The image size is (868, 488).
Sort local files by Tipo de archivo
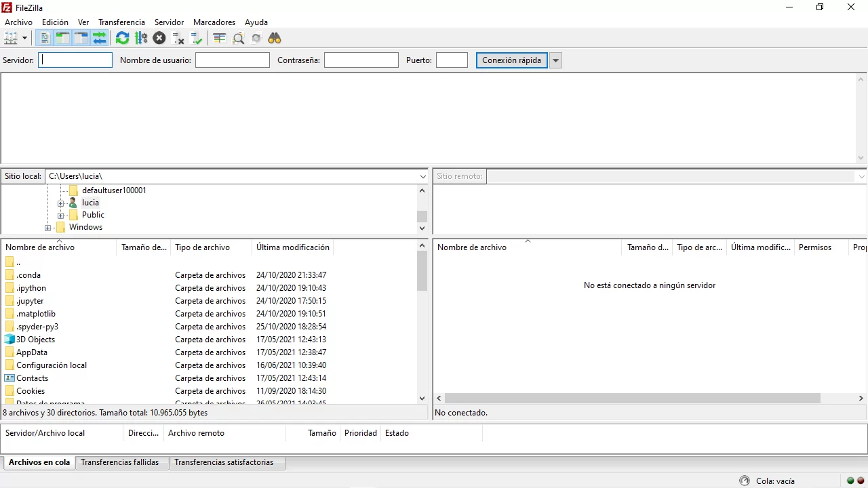point(211,247)
